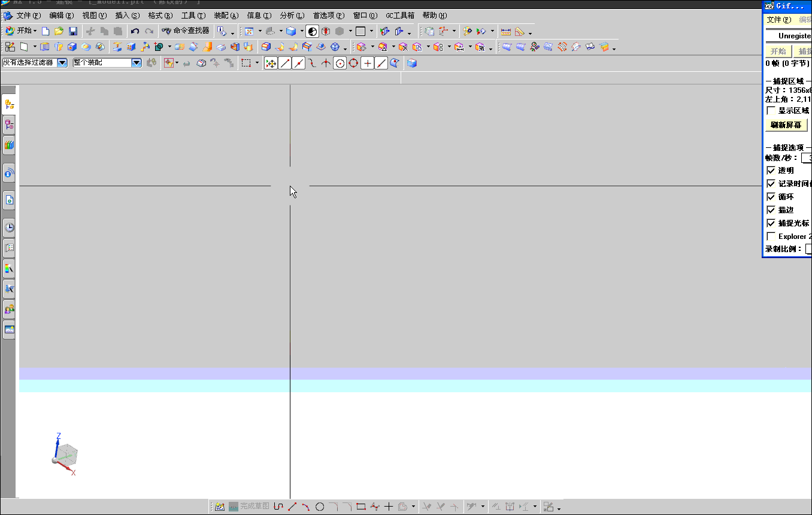This screenshot has width=812, height=515.
Task: Open the 命令查找器 command finder
Action: point(186,31)
